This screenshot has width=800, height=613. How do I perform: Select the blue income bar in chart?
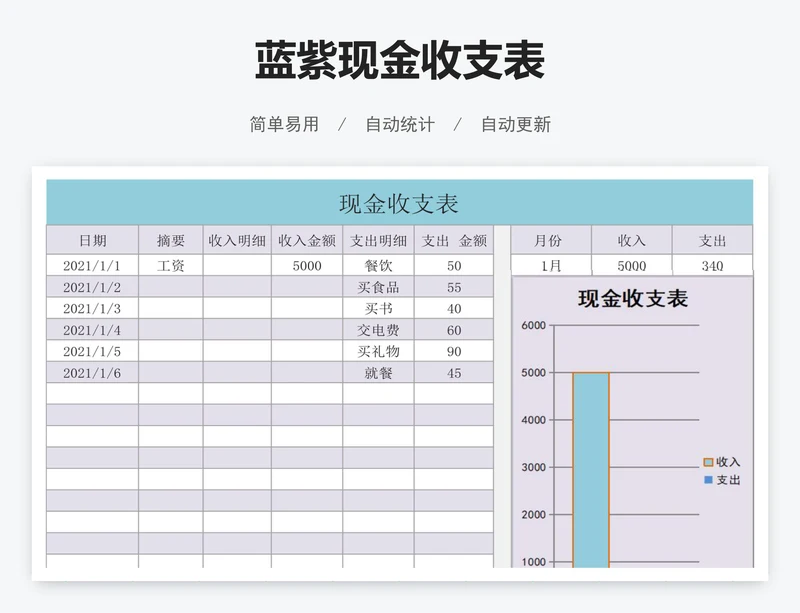click(591, 470)
